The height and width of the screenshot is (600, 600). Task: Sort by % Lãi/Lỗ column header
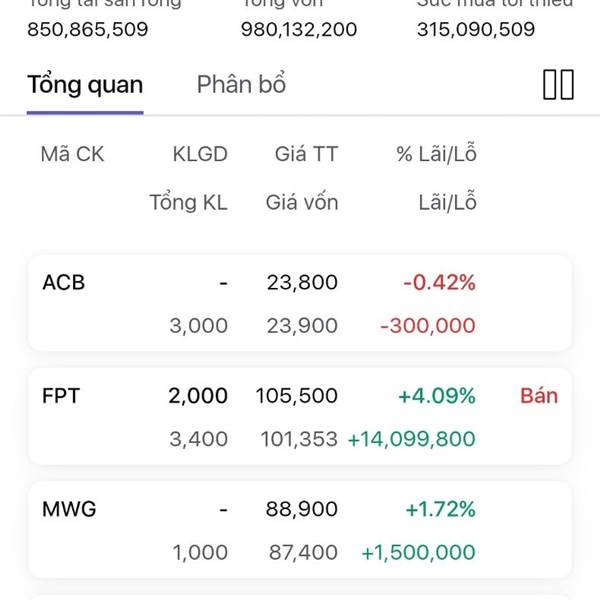click(436, 154)
